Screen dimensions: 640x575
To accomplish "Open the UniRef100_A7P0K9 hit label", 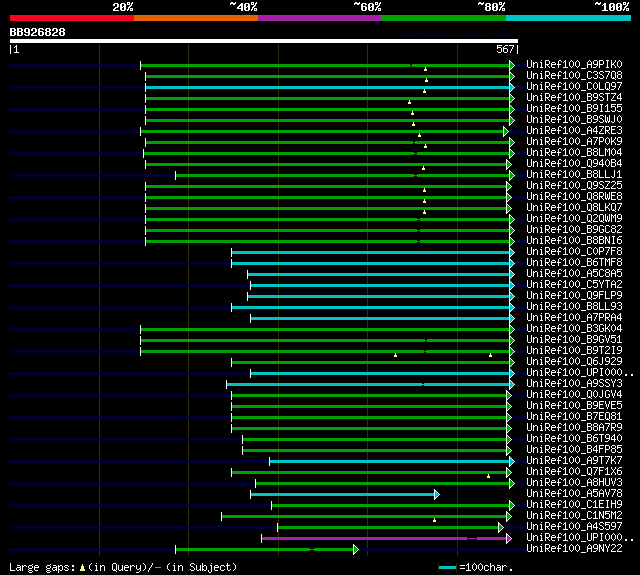I will coord(574,142).
